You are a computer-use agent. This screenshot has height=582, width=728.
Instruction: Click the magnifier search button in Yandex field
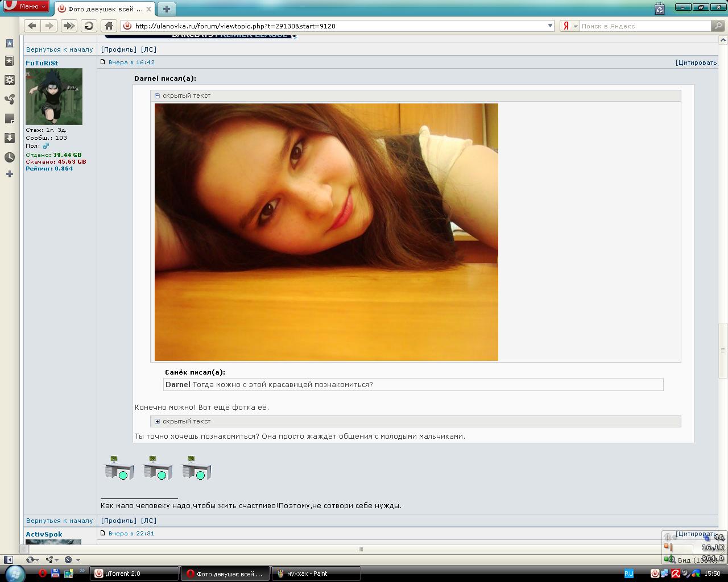[x=718, y=26]
